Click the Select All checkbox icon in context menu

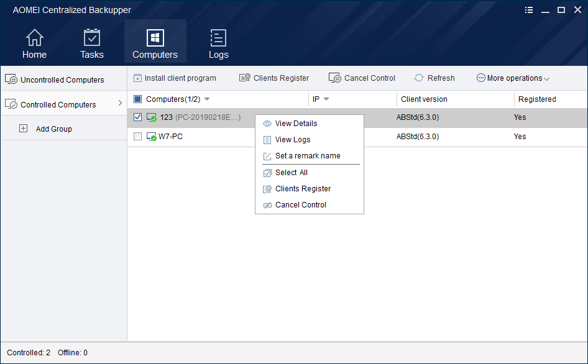[267, 173]
